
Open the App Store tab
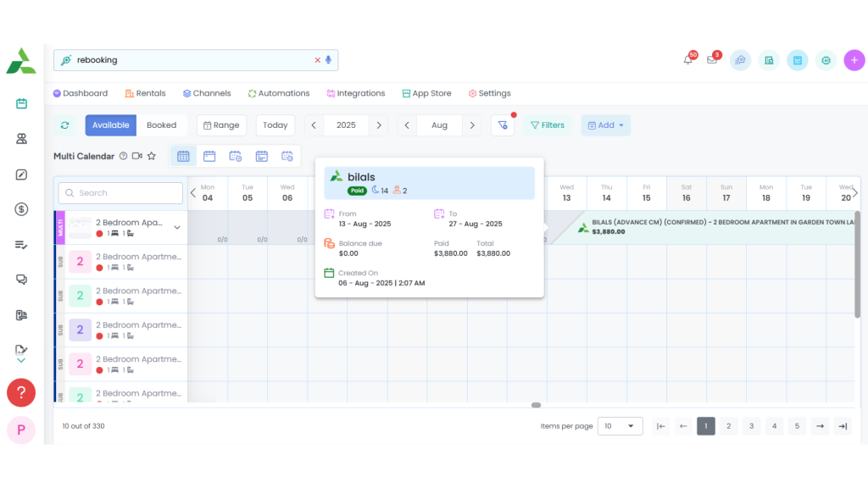click(x=427, y=93)
